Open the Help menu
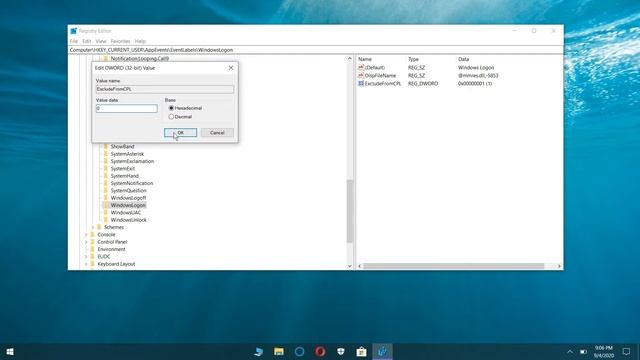The image size is (640, 360). tap(140, 41)
